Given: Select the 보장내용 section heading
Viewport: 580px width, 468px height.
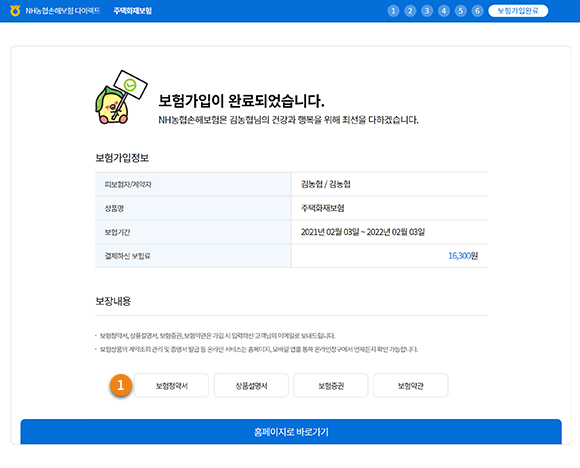Looking at the screenshot, I should 113,301.
